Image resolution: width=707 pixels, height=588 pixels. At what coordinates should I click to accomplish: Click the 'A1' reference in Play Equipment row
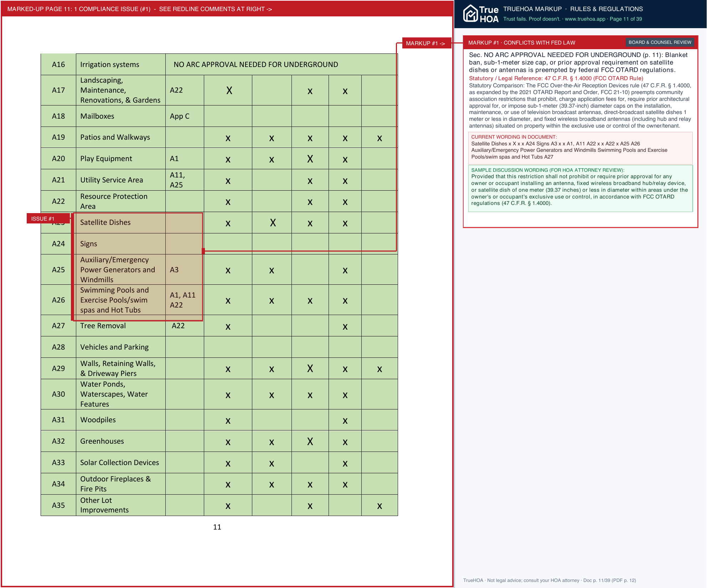click(x=185, y=159)
